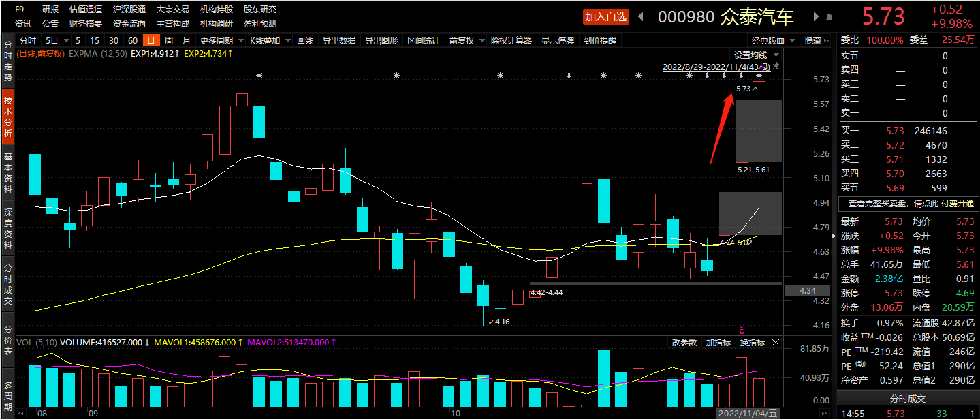
Task: Click the pin icon beside the date range
Action: point(776,67)
